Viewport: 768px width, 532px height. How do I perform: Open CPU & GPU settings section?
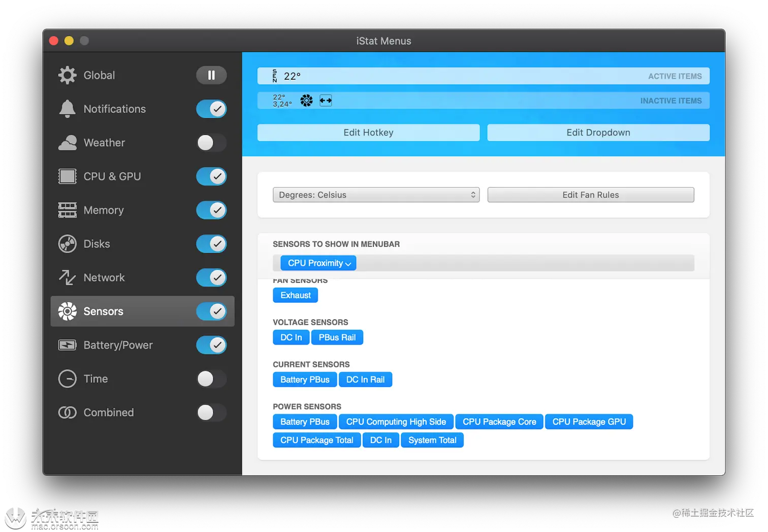click(142, 176)
